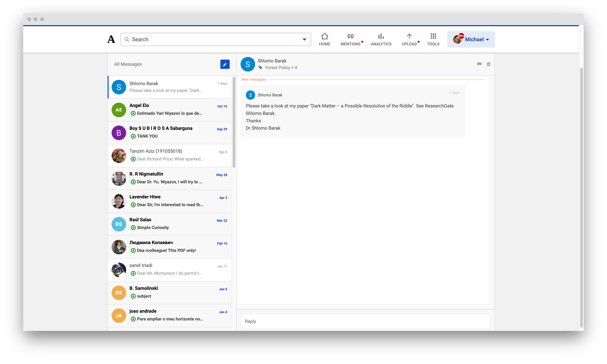This screenshot has width=607, height=364.
Task: Open Tanzim Aziz (191055018) conversation
Action: pos(170,156)
